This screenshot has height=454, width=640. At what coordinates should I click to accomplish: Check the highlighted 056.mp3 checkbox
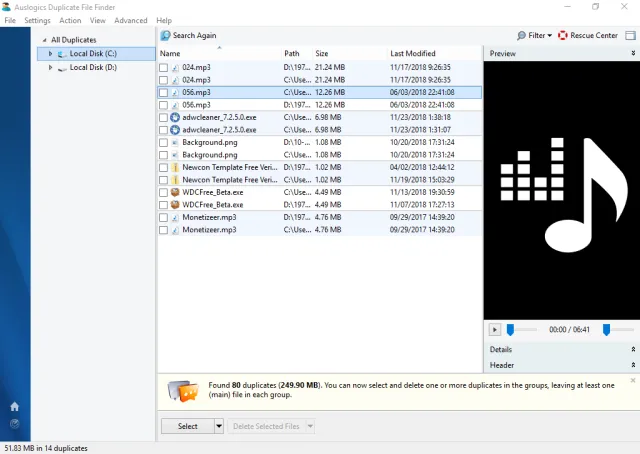(163, 93)
